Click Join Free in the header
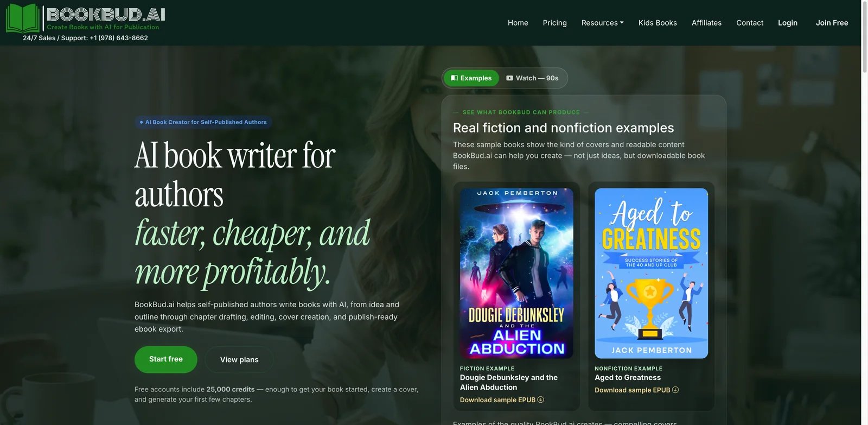Viewport: 868px width, 425px height. tap(832, 23)
